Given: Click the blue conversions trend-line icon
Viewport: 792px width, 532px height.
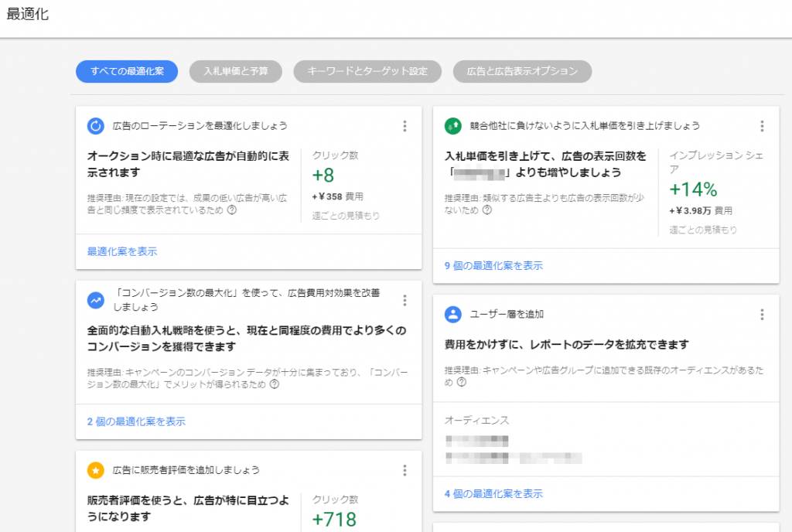Looking at the screenshot, I should pyautogui.click(x=94, y=298).
